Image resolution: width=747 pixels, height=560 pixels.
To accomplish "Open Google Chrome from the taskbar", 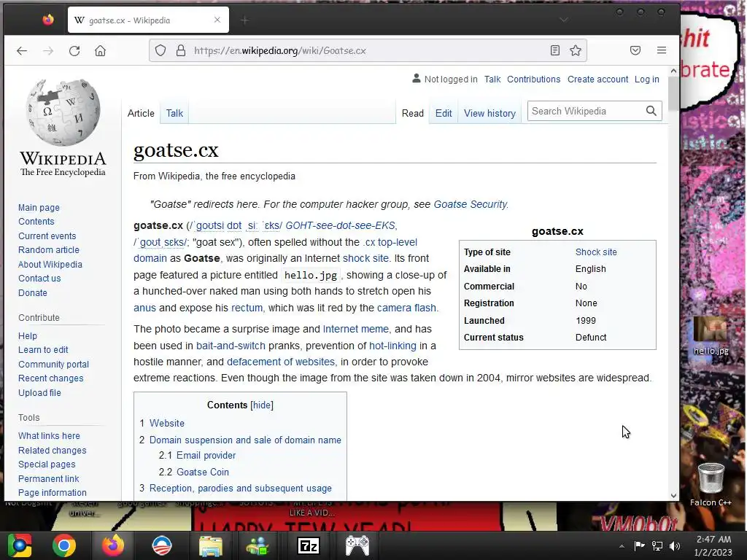I will (64, 545).
